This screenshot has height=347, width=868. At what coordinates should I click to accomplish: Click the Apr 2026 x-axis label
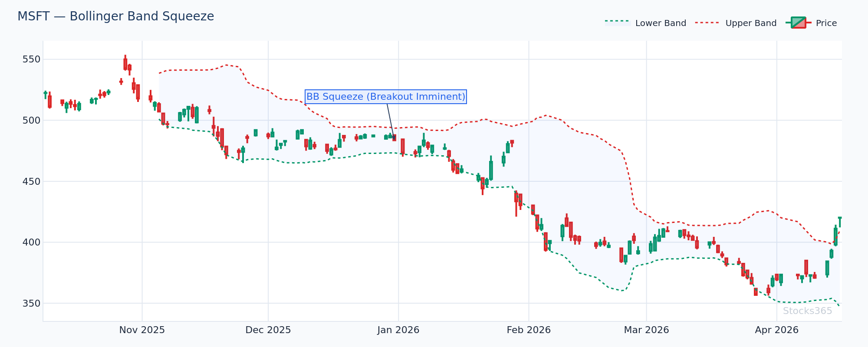coord(777,330)
